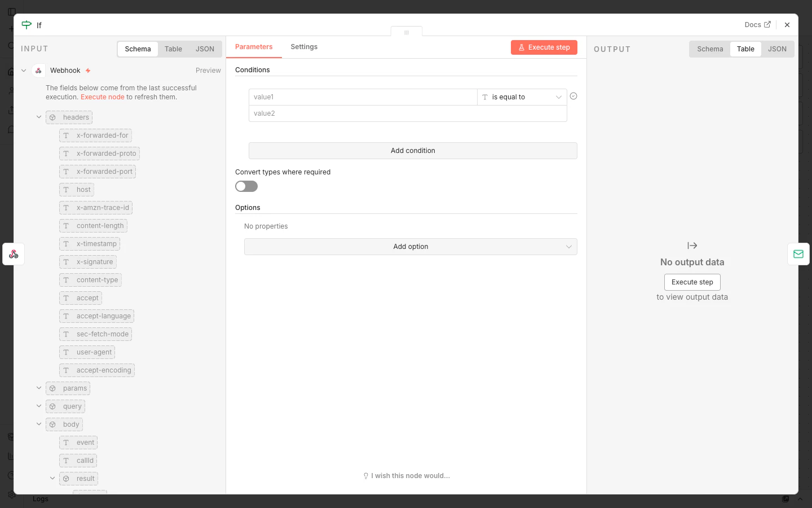Image resolution: width=812 pixels, height=508 pixels.
Task: Click the data type icon in the operator field
Action: pos(485,97)
